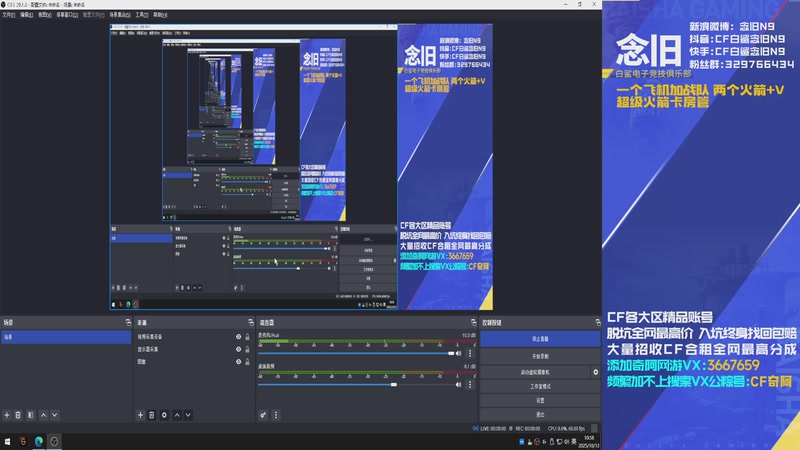Click 开始录制 (Start Recording) button
This screenshot has height=450, width=800.
point(540,356)
